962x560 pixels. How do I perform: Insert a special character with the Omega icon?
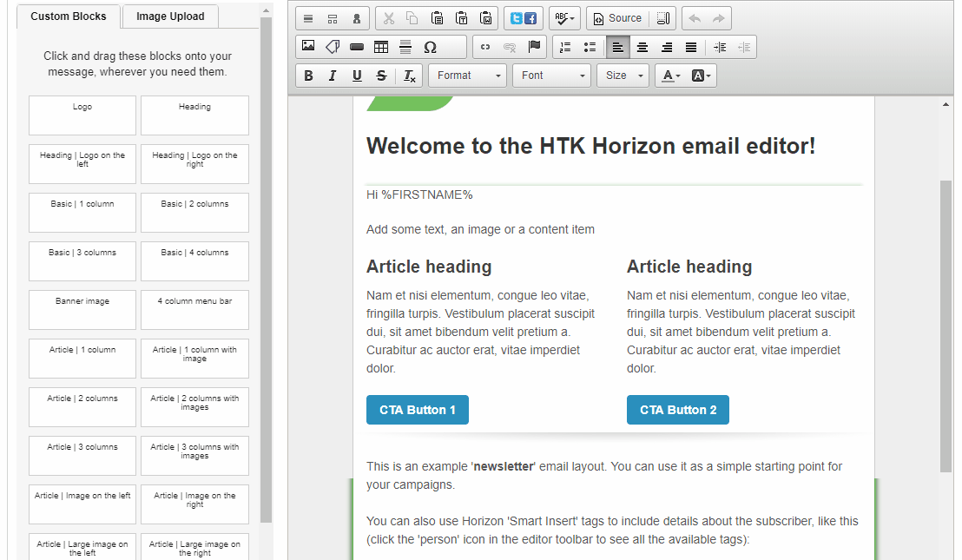430,47
